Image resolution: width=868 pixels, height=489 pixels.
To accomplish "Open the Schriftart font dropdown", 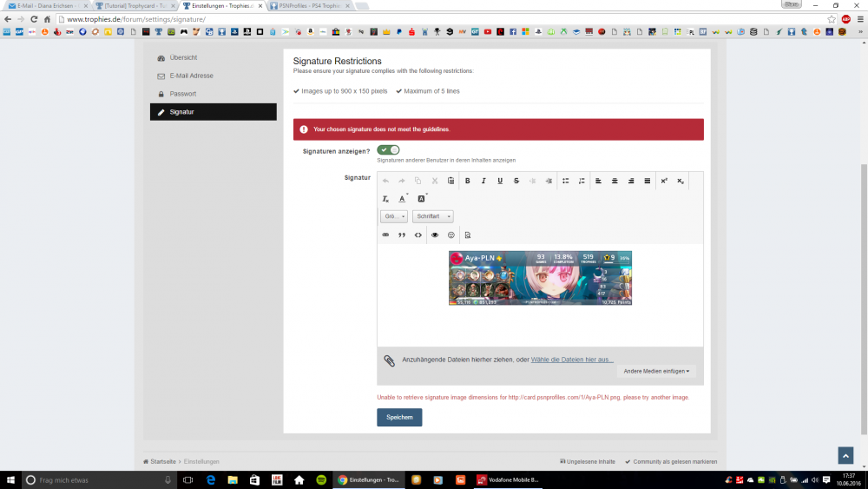I will [x=432, y=216].
